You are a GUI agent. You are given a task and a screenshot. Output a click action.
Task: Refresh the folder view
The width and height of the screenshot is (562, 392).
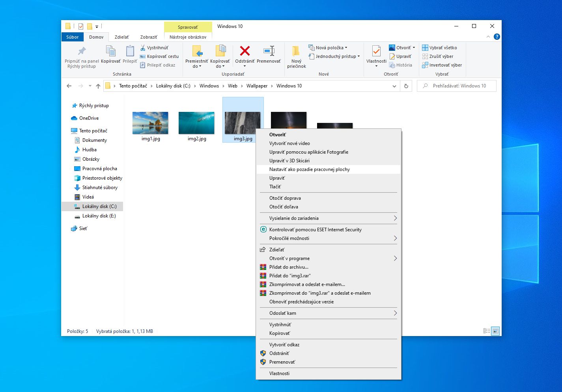pos(406,86)
